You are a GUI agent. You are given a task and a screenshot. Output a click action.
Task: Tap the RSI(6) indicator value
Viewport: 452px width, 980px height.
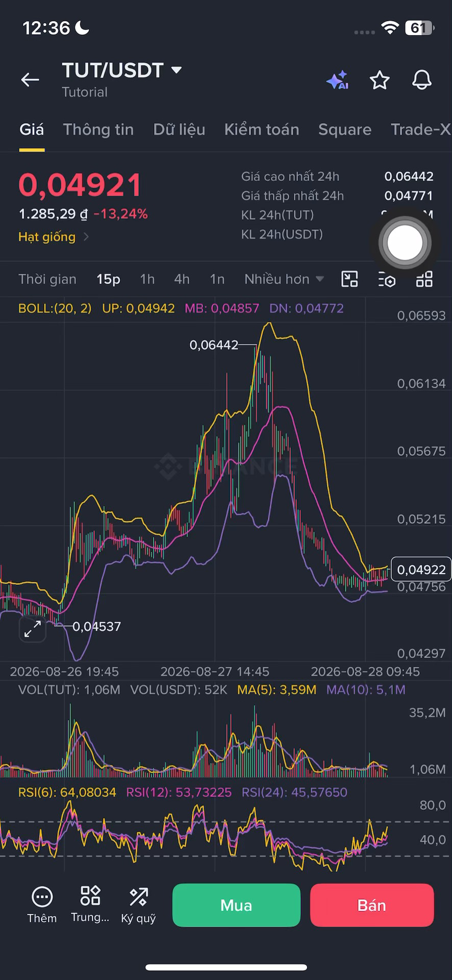click(x=67, y=792)
